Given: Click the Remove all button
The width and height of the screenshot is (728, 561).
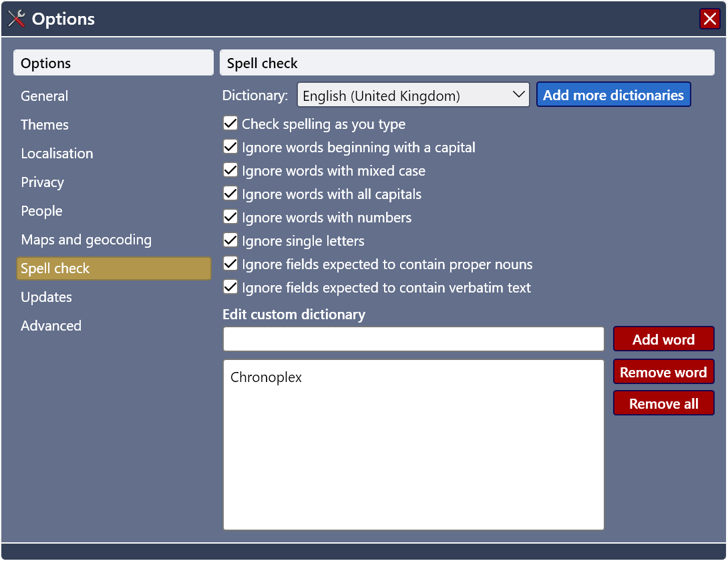Looking at the screenshot, I should [x=663, y=403].
